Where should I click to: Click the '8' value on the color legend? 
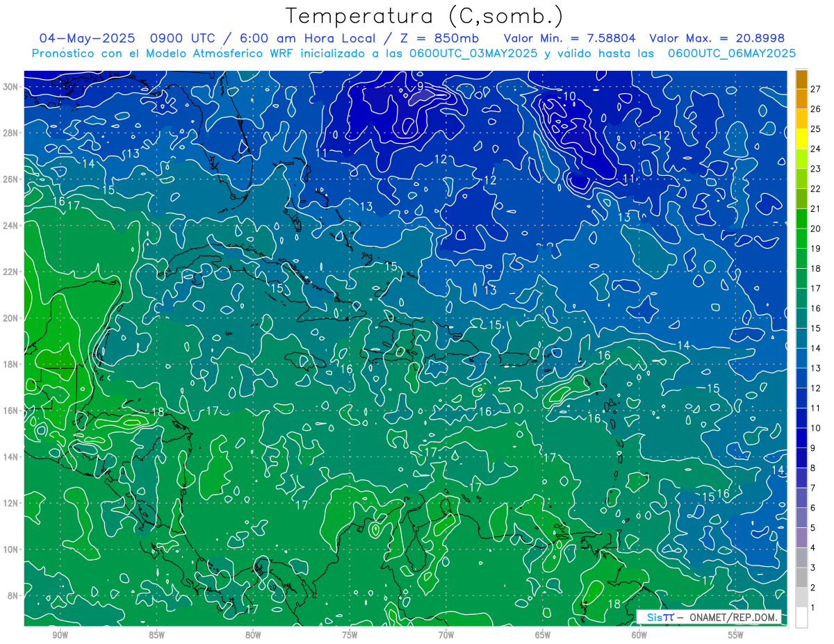pyautogui.click(x=813, y=468)
